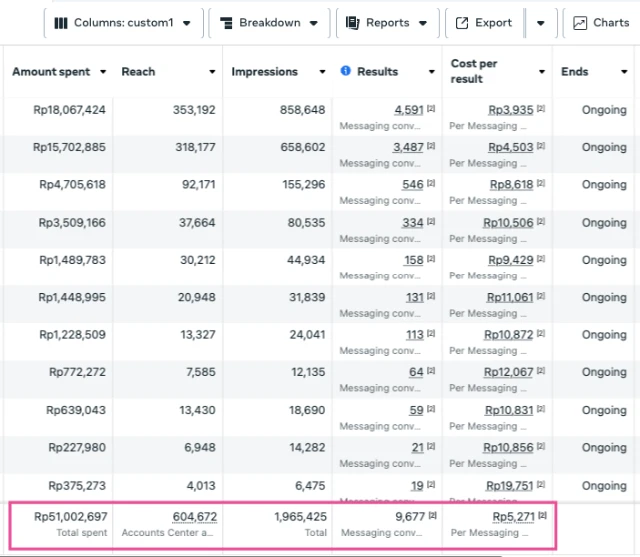Click the Charts graph icon

pyautogui.click(x=581, y=23)
